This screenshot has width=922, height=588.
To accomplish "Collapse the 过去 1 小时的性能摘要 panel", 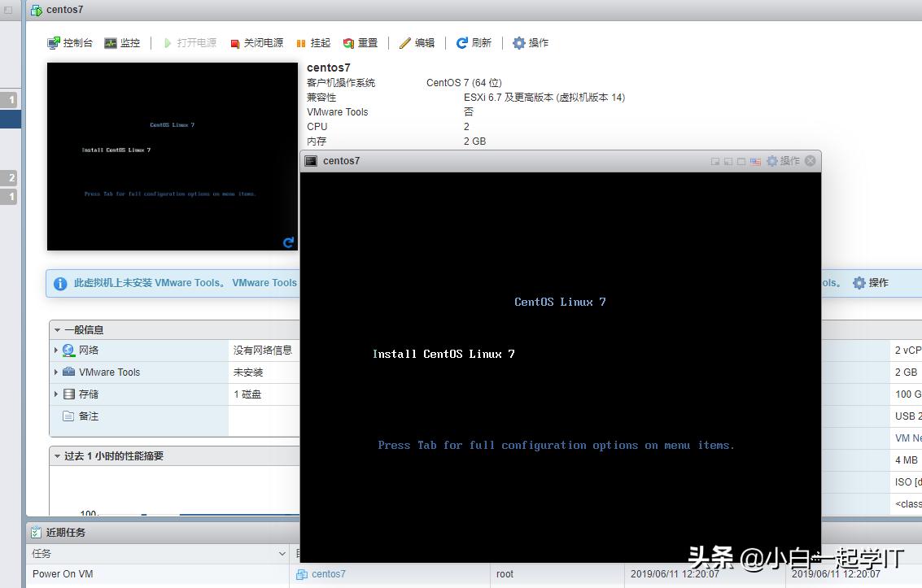I will point(57,456).
